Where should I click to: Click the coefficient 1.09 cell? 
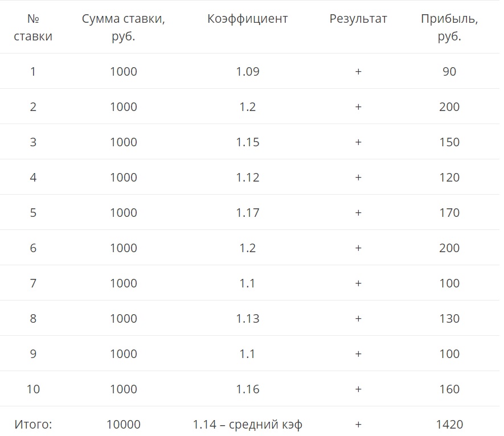248,72
